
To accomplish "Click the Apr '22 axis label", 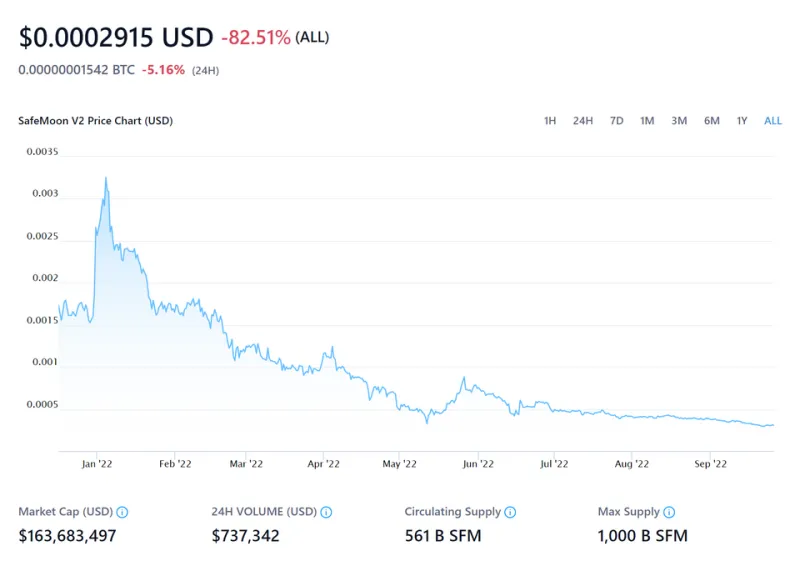I will coord(323,464).
